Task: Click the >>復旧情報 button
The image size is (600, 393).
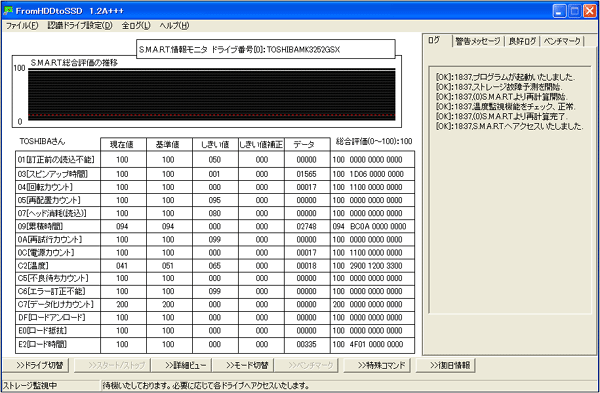Action: coord(446,365)
